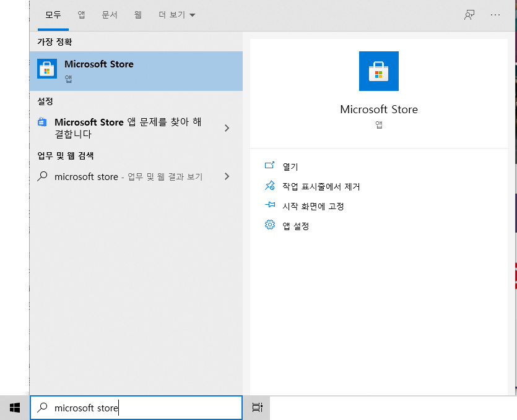
Task: Expand the 더 보기 dropdown
Action: coord(176,15)
